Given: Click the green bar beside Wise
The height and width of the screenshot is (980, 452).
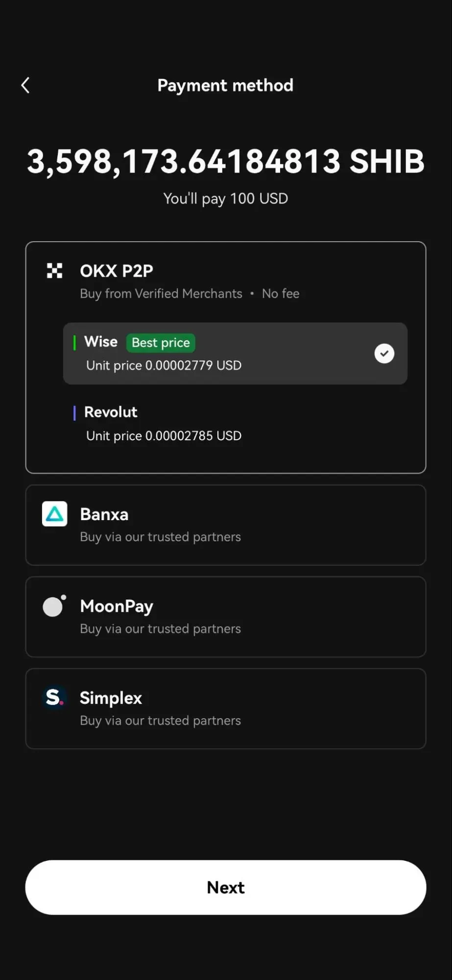Looking at the screenshot, I should click(74, 343).
